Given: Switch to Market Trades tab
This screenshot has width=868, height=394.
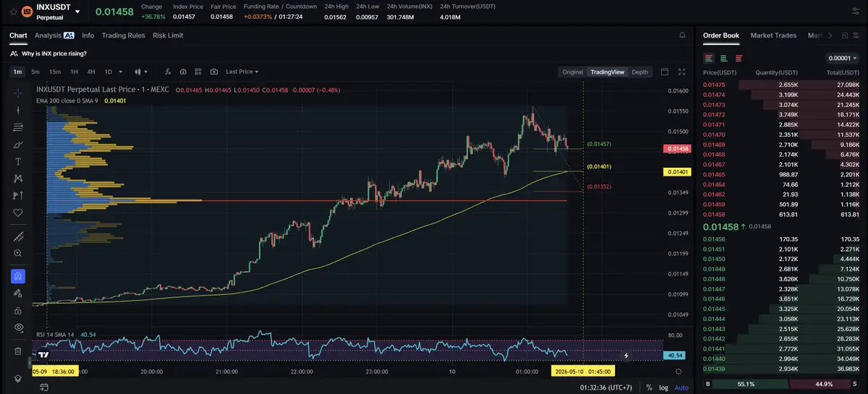Looking at the screenshot, I should (x=773, y=35).
